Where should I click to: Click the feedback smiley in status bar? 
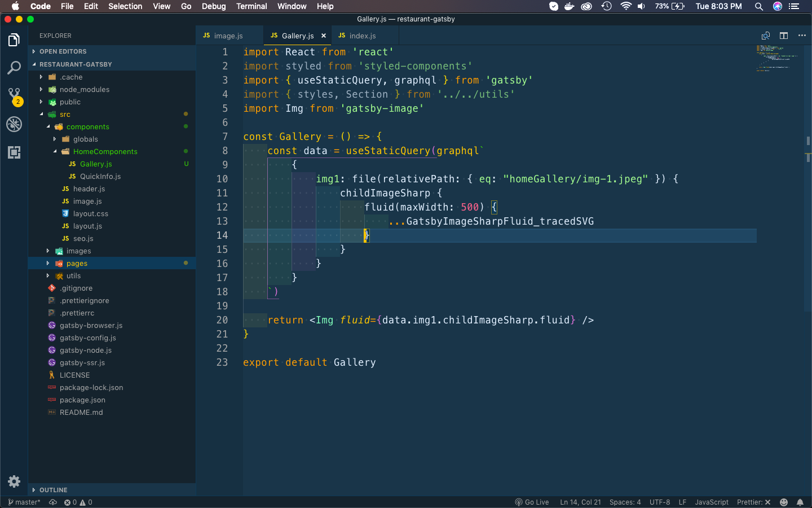[784, 502]
